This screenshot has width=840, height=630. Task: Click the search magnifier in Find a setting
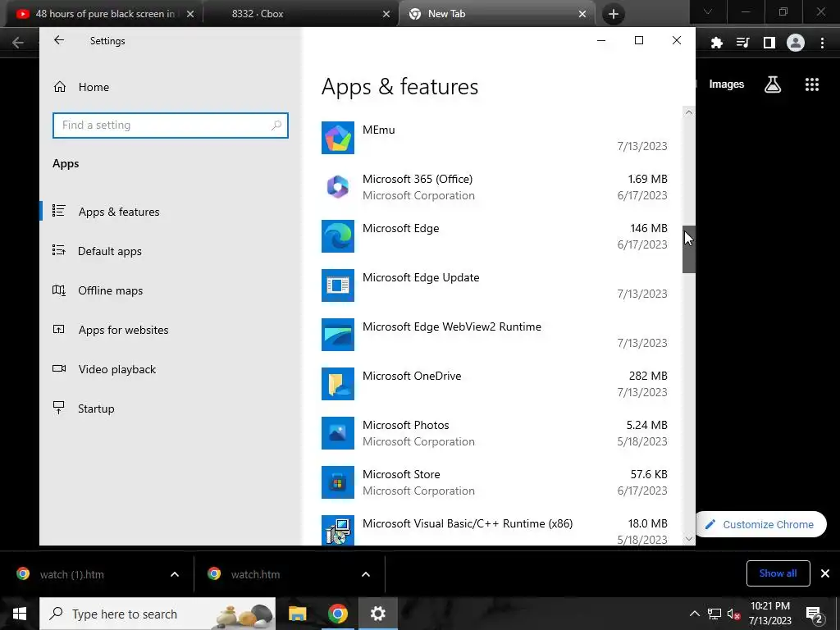tap(276, 126)
